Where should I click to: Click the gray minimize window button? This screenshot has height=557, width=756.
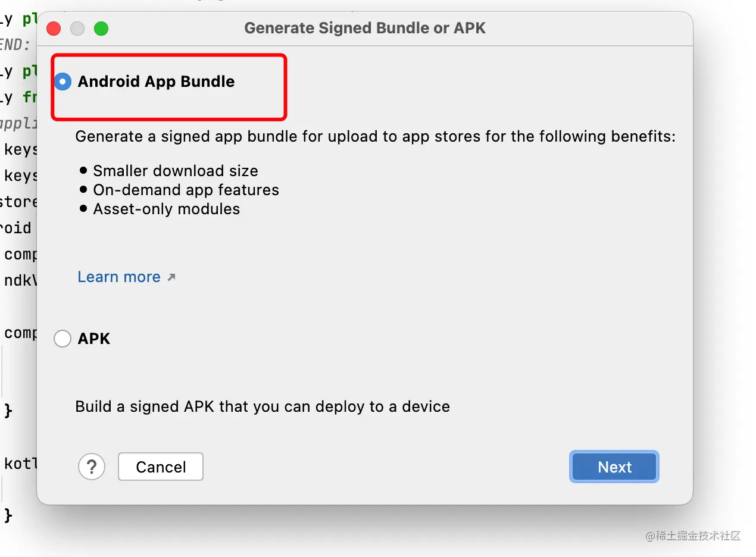[77, 29]
